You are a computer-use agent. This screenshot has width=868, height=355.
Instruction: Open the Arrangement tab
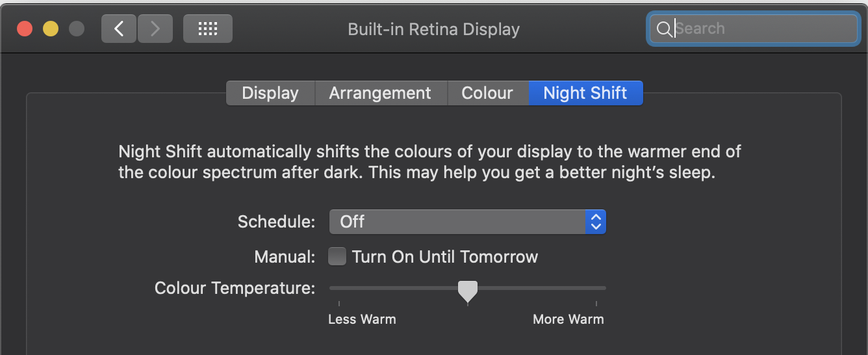pos(380,93)
